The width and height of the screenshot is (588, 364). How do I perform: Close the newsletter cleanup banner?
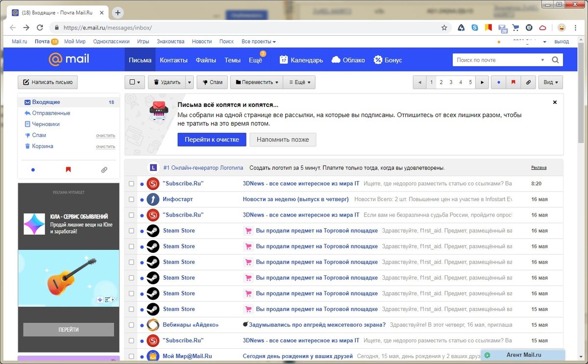coord(555,102)
